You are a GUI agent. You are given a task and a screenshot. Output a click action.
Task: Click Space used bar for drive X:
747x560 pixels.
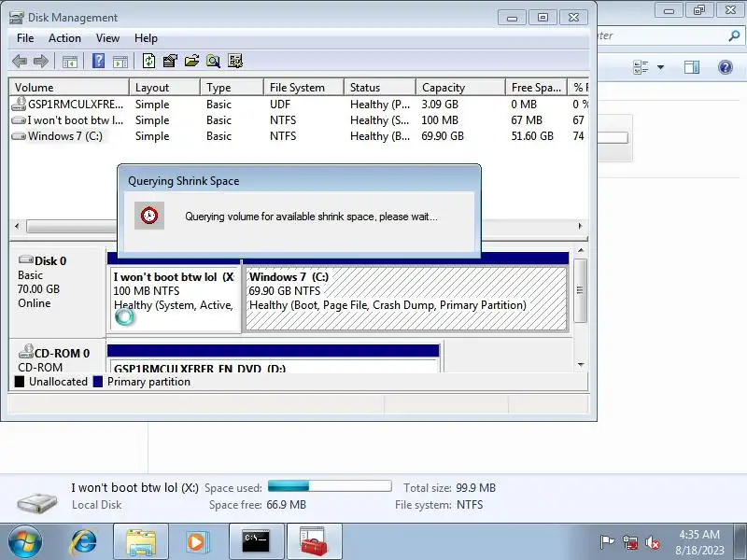tap(330, 486)
